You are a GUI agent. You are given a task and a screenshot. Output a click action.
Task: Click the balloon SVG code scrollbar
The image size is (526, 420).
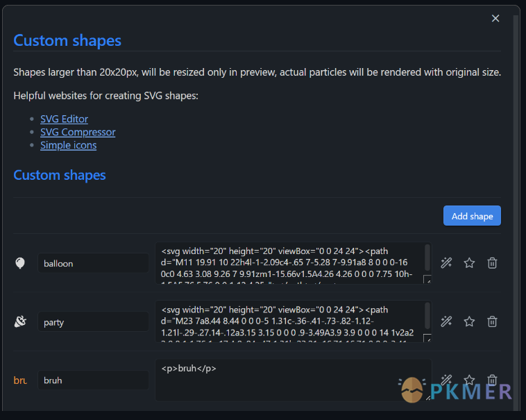click(x=427, y=257)
